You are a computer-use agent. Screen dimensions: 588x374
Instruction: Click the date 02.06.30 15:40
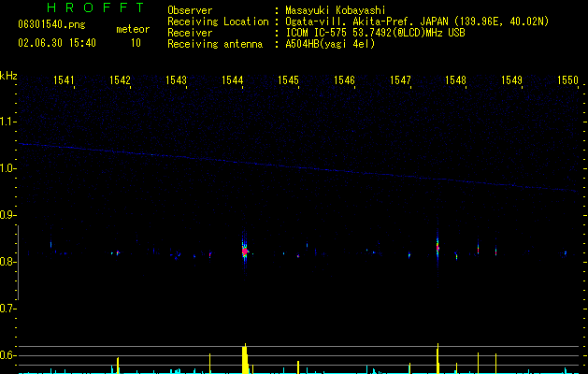(x=57, y=43)
